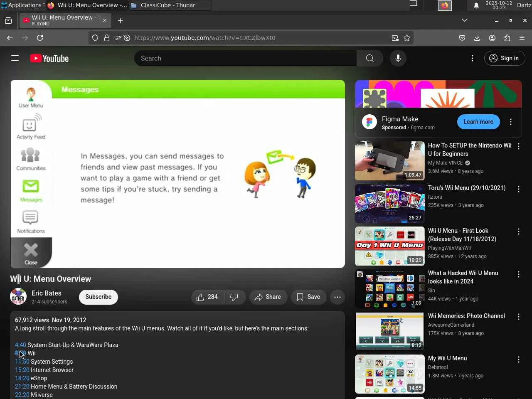Open a new browser tab
Viewport: 532px width, 399px height.
(121, 20)
